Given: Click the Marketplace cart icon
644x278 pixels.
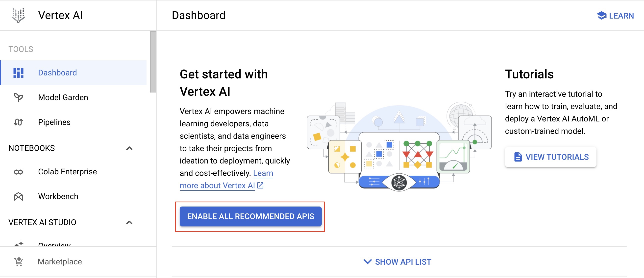Looking at the screenshot, I should coord(19,261).
